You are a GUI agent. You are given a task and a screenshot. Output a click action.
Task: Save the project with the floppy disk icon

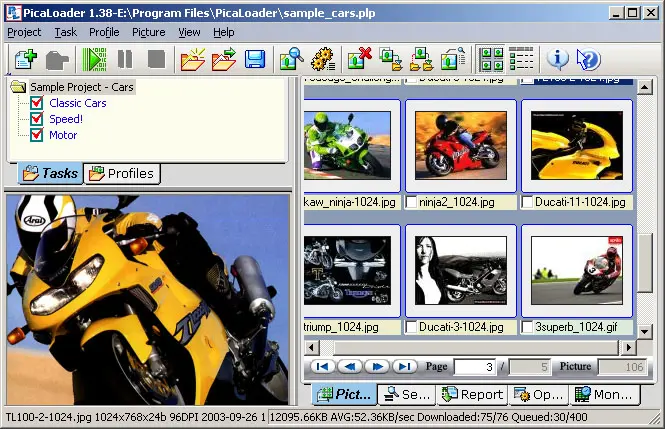254,59
